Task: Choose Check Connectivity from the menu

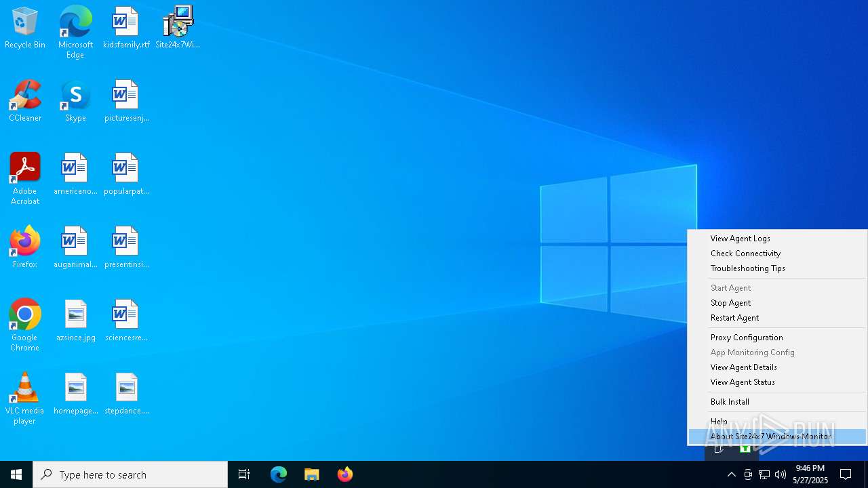Action: pos(777,253)
